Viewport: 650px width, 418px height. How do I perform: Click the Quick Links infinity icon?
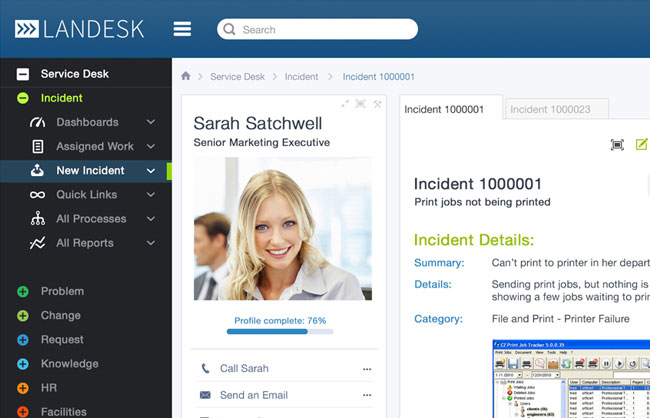click(38, 195)
